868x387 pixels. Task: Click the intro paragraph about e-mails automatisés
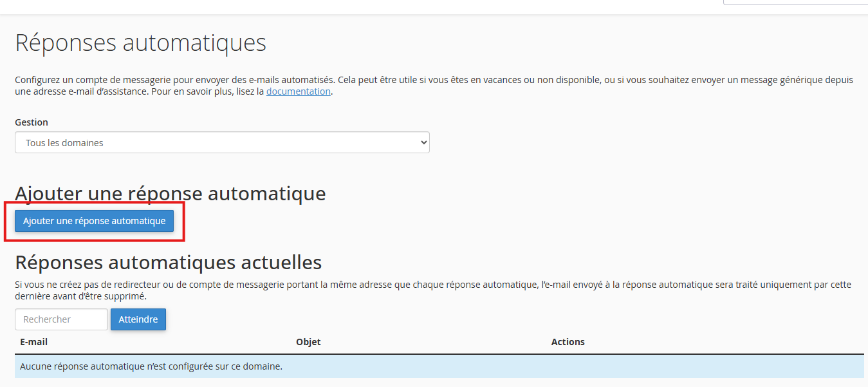pyautogui.click(x=434, y=86)
